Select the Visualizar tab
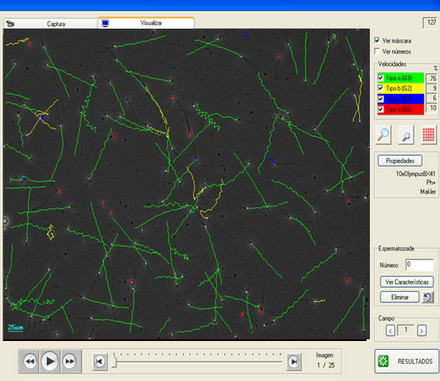Screen dimensions: 440x381 tap(146, 23)
